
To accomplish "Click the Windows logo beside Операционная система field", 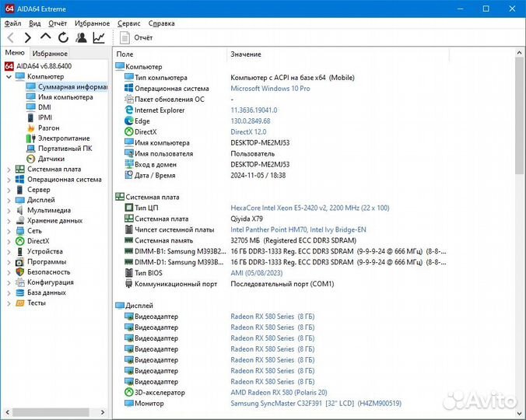I will point(129,88).
